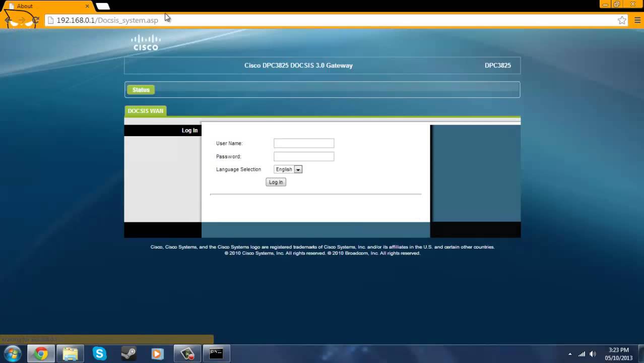Click the volume speaker tray icon
The image size is (644, 363).
coord(593,354)
